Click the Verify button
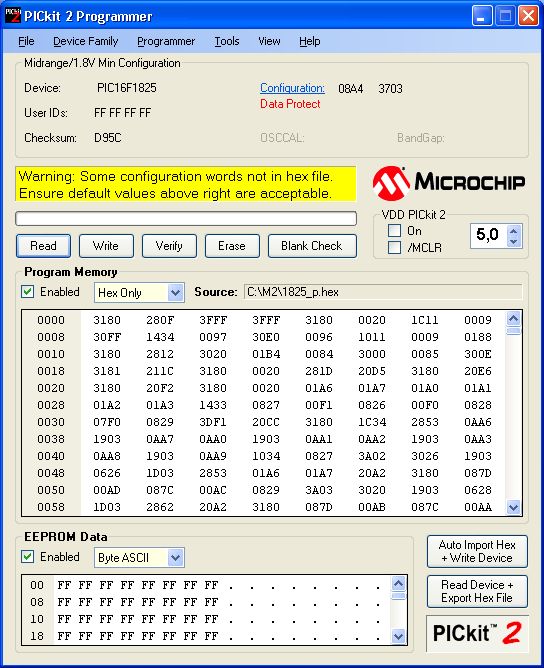Screen dimensions: 544x668 (169, 246)
